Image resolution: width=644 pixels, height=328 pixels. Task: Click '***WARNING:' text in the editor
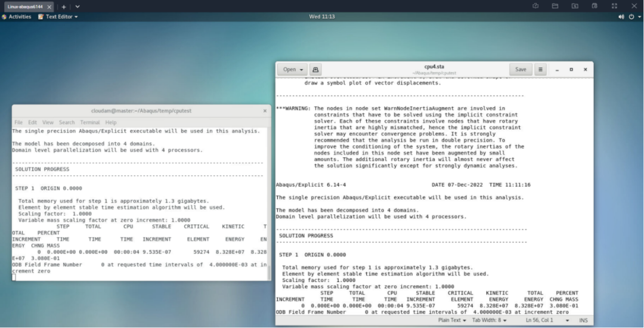(293, 109)
